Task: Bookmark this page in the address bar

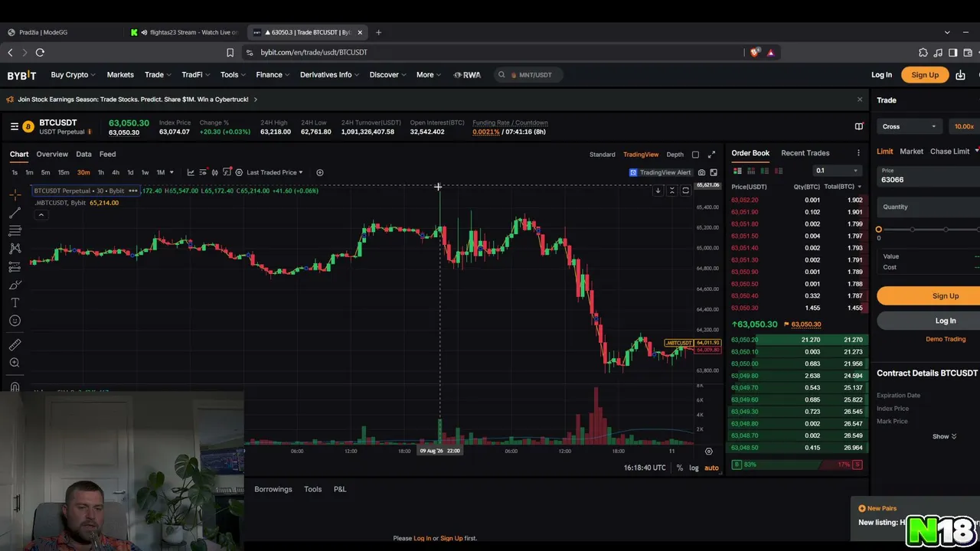Action: tap(230, 53)
